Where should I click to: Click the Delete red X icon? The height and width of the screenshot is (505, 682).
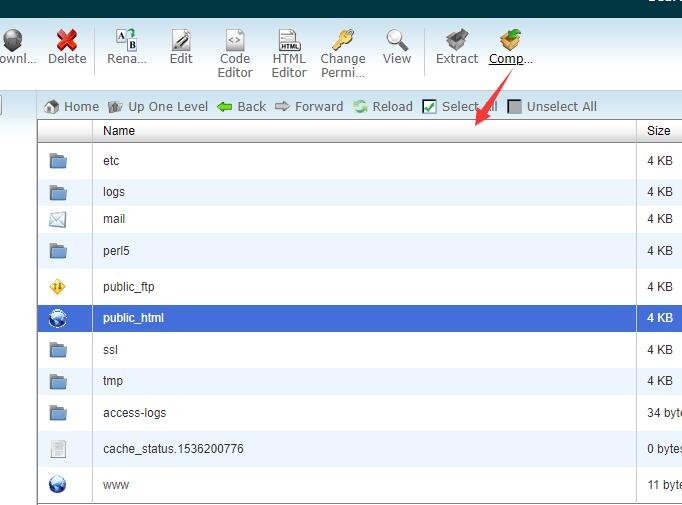[x=67, y=41]
